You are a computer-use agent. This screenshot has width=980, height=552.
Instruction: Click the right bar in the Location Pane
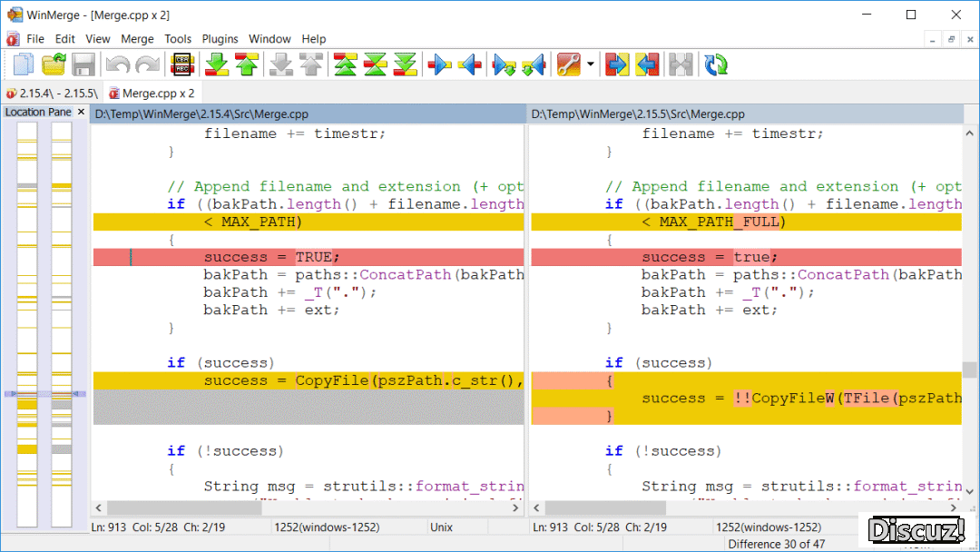coord(62,324)
